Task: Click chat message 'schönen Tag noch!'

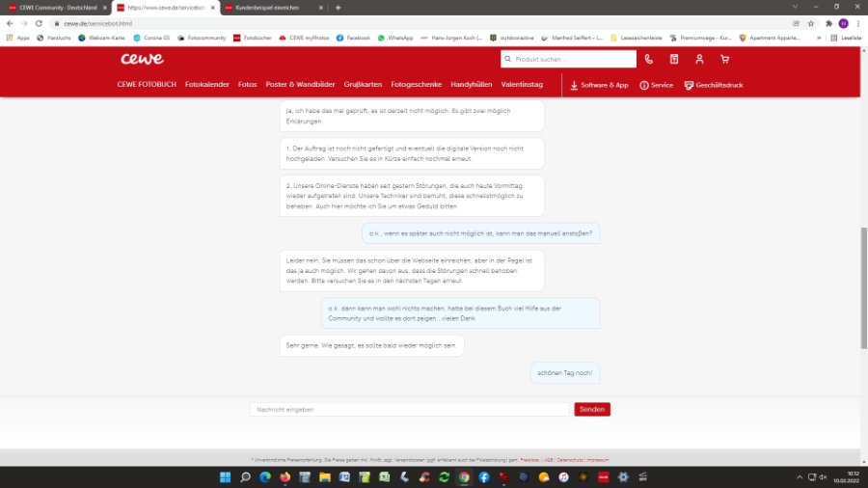Action: click(564, 373)
